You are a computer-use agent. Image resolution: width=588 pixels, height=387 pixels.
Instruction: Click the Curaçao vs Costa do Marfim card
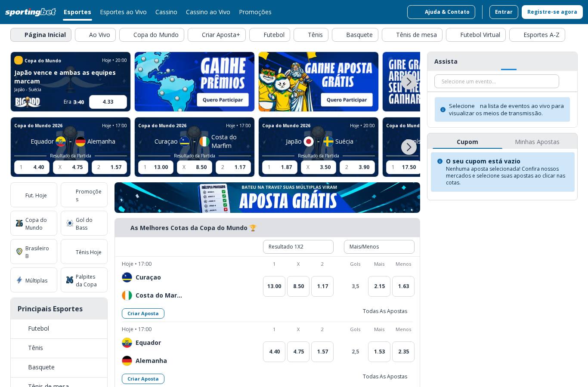pyautogui.click(x=195, y=147)
